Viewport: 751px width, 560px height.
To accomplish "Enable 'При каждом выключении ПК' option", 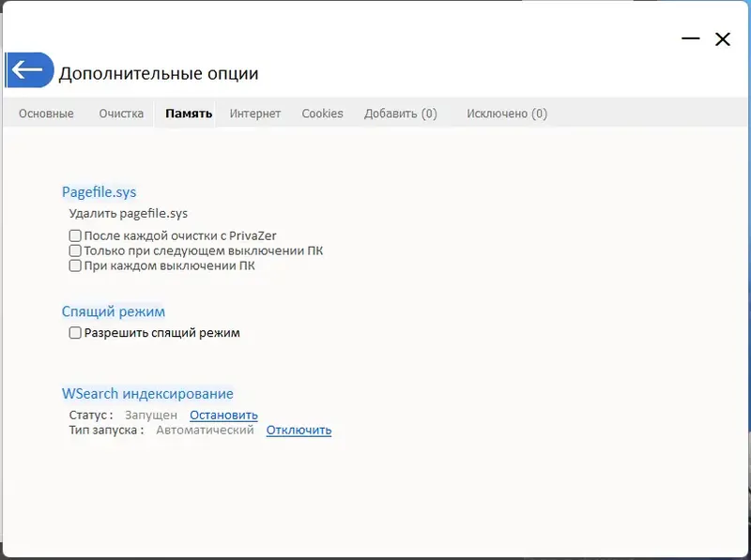I will click(74, 265).
